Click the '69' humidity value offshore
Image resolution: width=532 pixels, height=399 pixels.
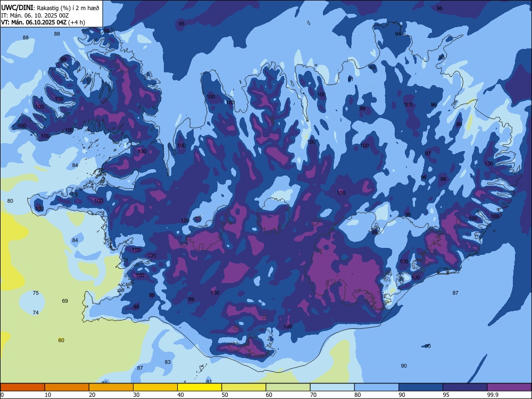point(65,301)
